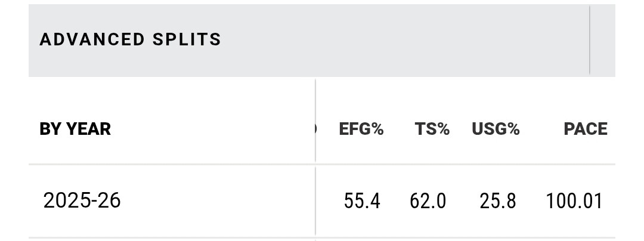
Task: Click the USG% column header
Action: point(496,129)
